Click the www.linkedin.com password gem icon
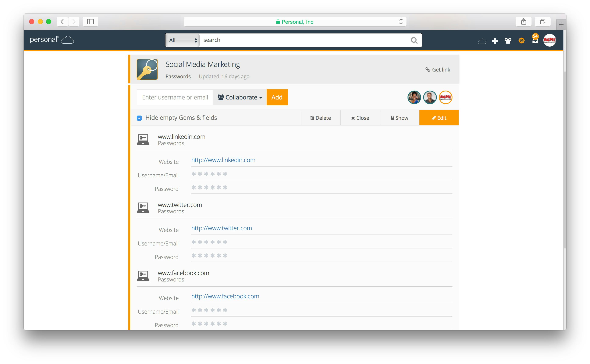This screenshot has height=364, width=590. pos(143,140)
